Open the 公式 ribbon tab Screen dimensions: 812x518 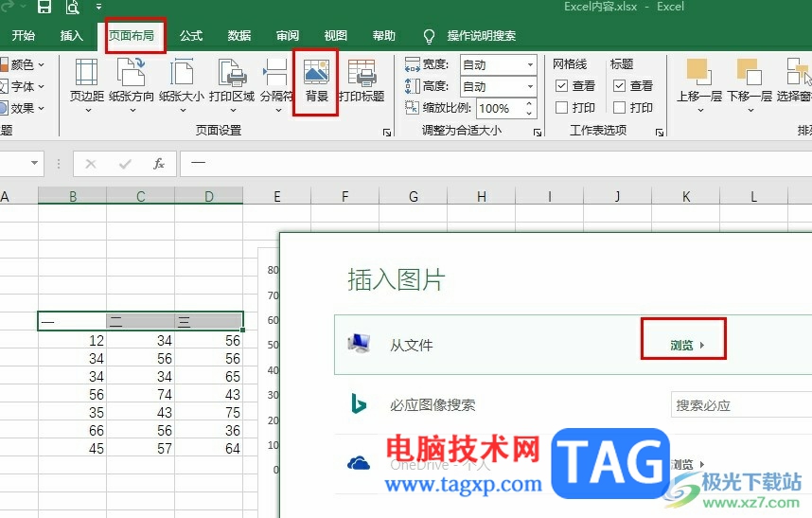191,36
